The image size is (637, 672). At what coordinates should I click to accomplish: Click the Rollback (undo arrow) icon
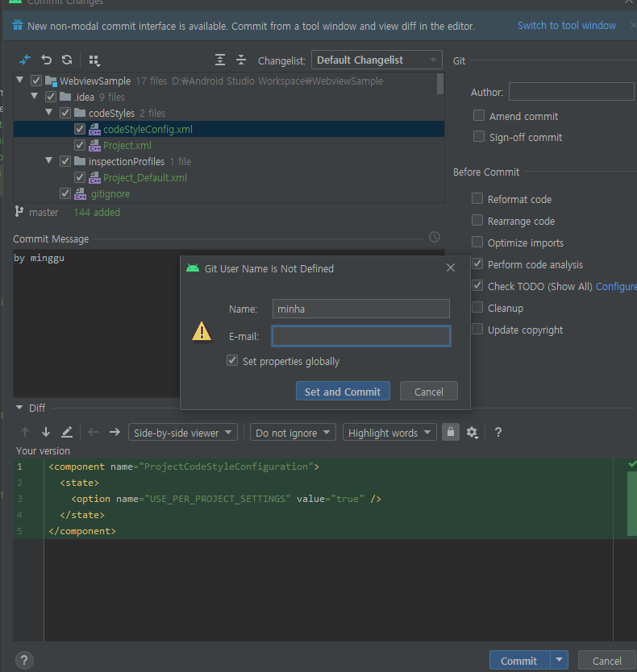coord(46,60)
